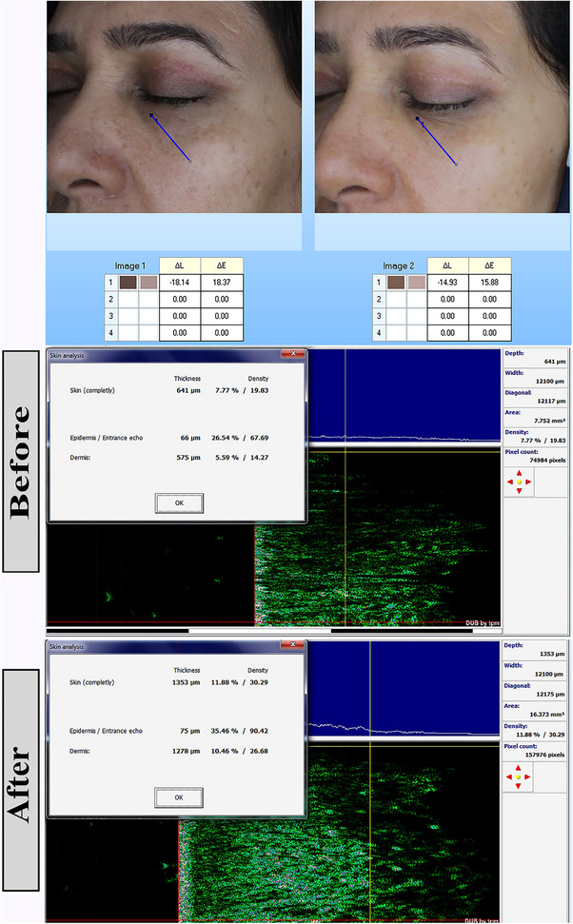Click the left arrow in the After panel
The image size is (573, 924).
point(510,778)
